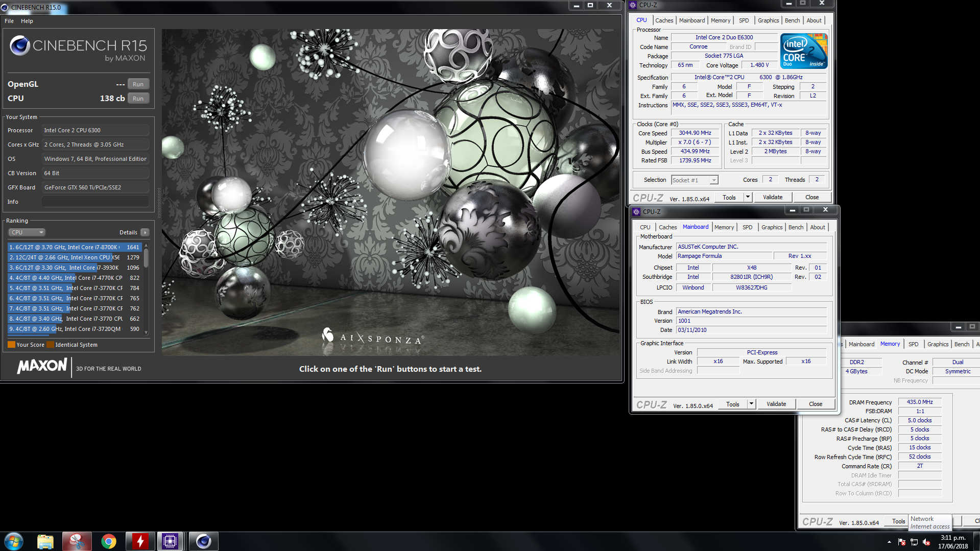
Task: Open the Action Center flag tray icon
Action: (x=902, y=542)
